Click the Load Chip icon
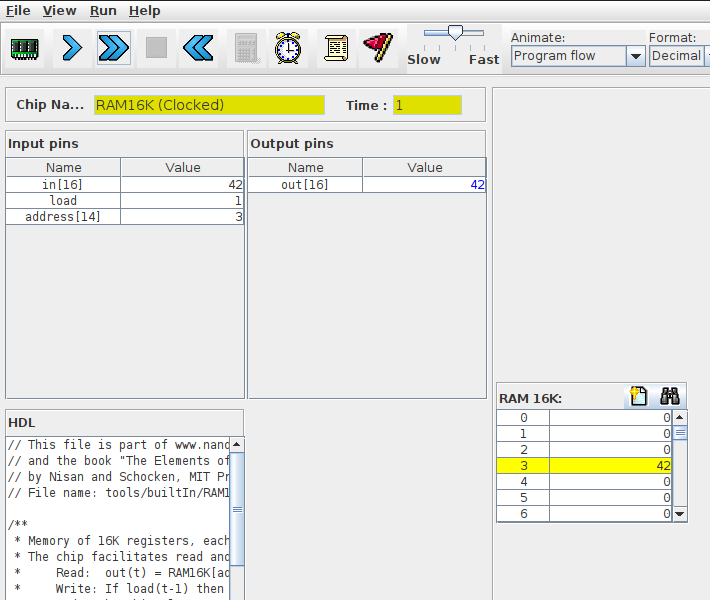The image size is (710, 600). coord(24,47)
